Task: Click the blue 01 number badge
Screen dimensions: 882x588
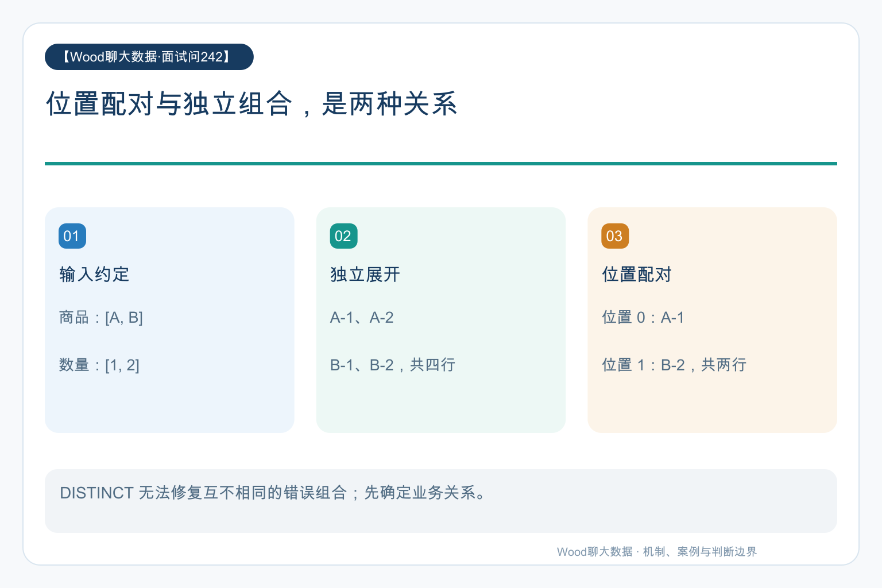Action: (x=72, y=236)
